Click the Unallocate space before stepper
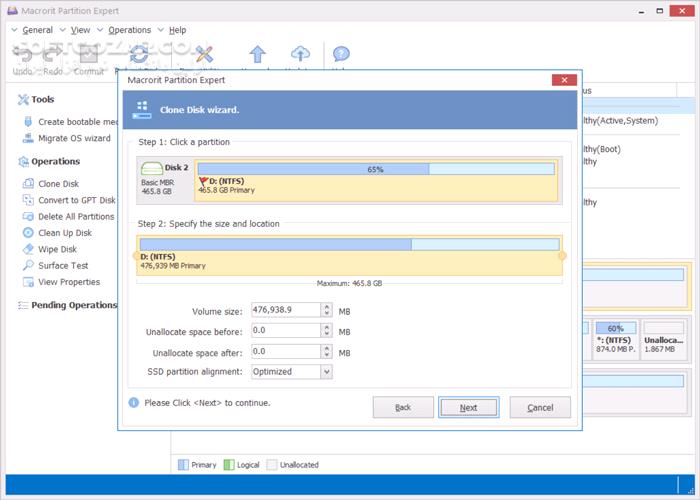This screenshot has height=500, width=700. (x=327, y=330)
